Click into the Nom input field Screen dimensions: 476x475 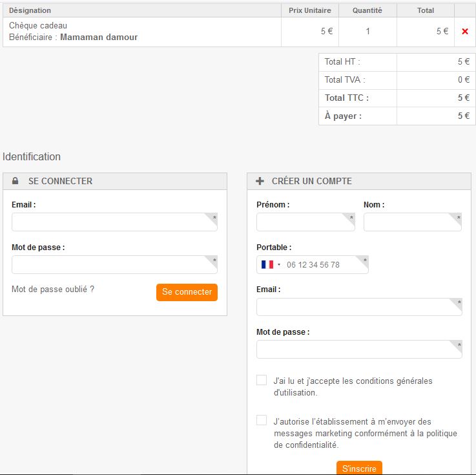click(412, 222)
